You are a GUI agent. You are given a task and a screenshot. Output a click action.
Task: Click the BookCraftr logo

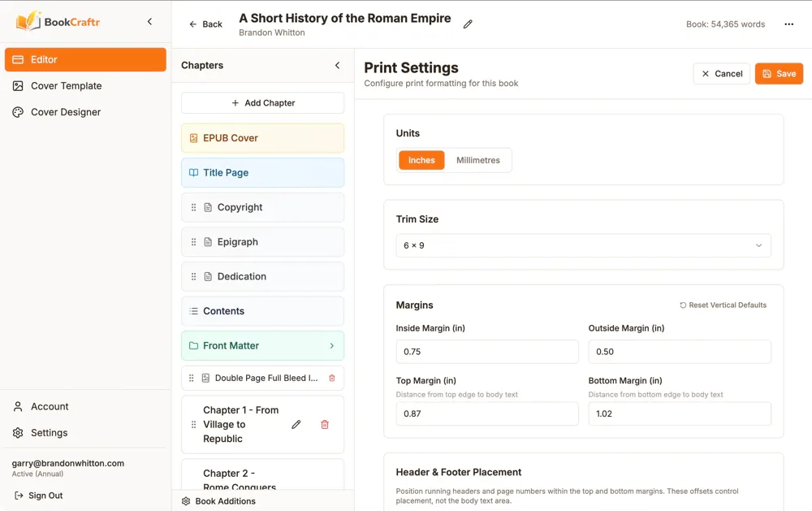point(58,22)
